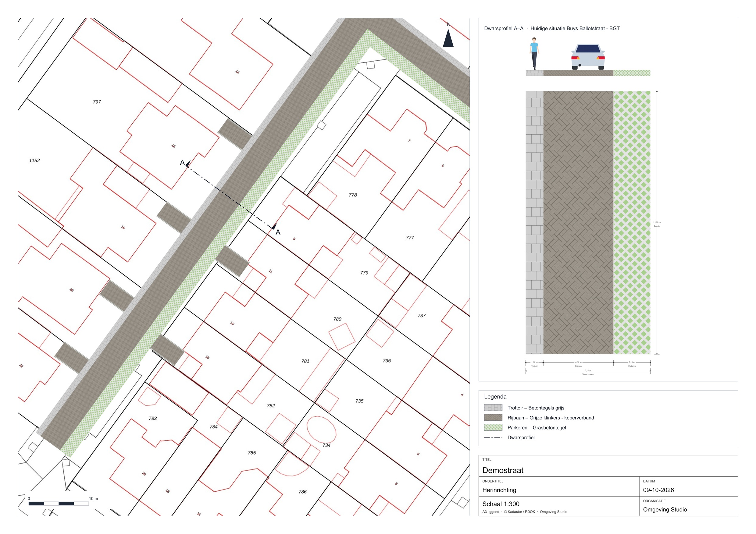Click parcel number 780

tap(337, 319)
